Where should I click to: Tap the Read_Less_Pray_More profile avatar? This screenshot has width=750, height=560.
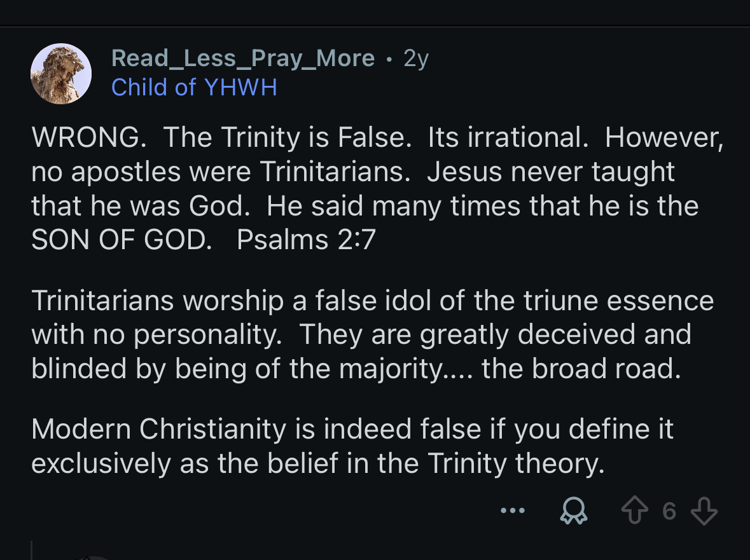click(61, 74)
